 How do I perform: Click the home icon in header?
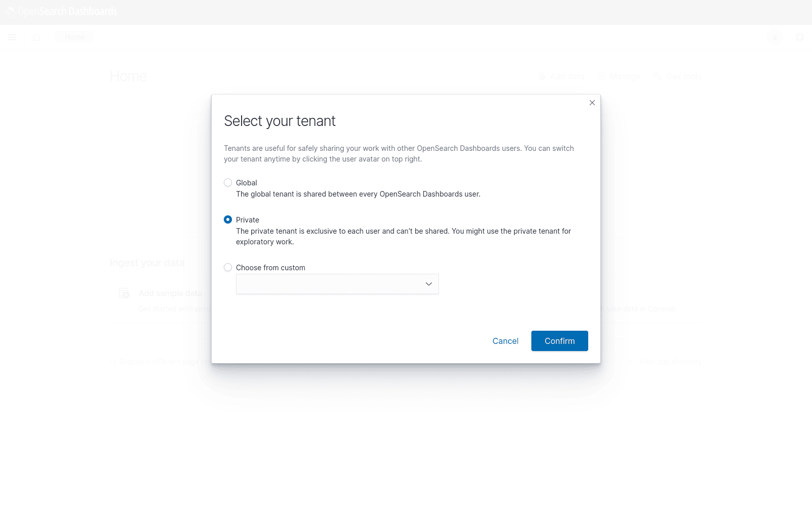click(37, 37)
